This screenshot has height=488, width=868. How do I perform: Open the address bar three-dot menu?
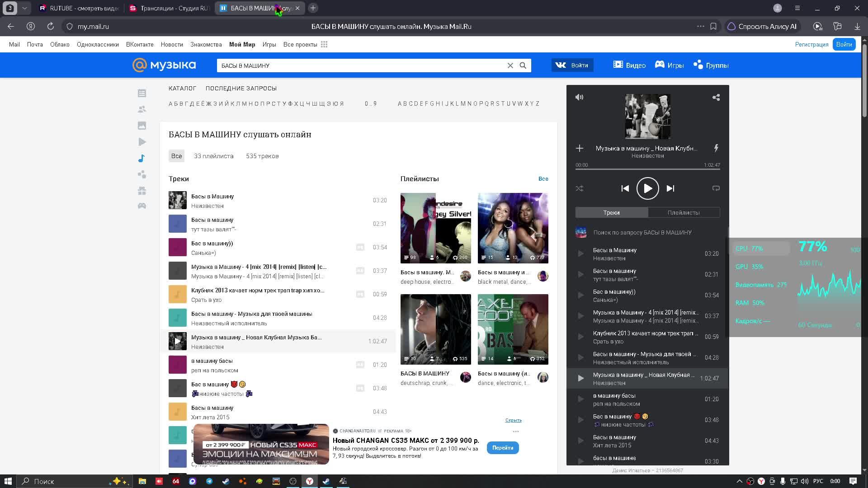[x=701, y=27]
